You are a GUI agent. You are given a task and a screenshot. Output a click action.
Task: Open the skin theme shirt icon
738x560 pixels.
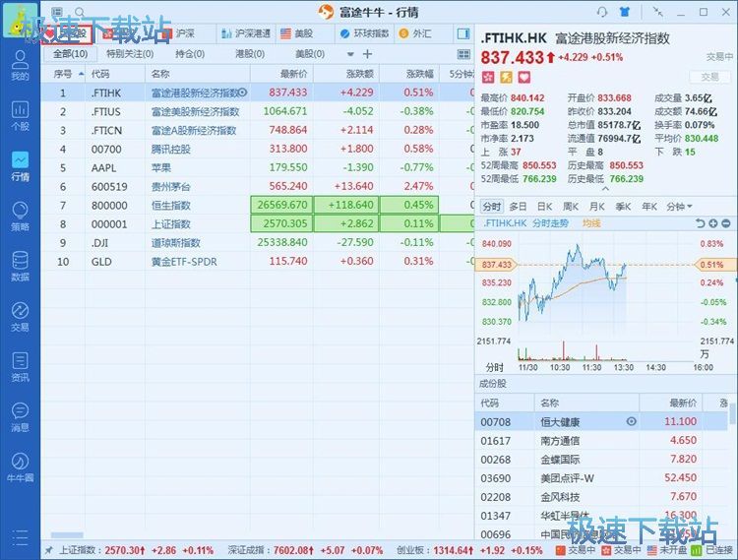(625, 12)
